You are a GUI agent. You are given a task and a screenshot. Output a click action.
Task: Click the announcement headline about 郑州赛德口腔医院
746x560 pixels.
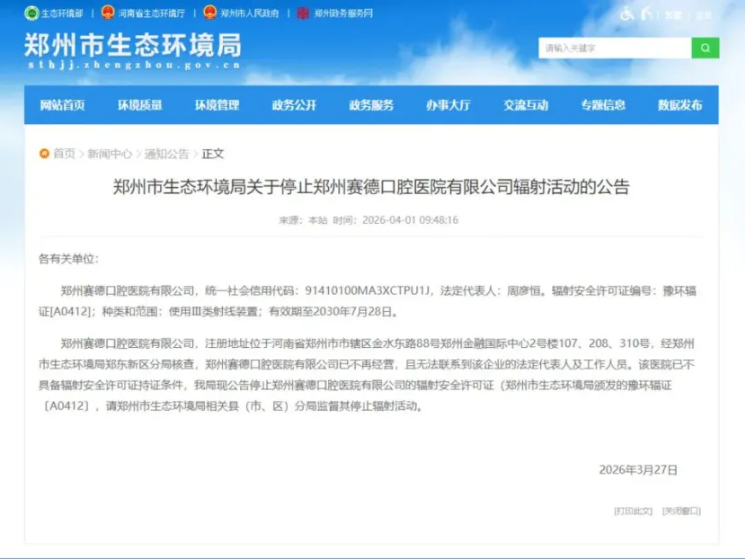pos(371,187)
